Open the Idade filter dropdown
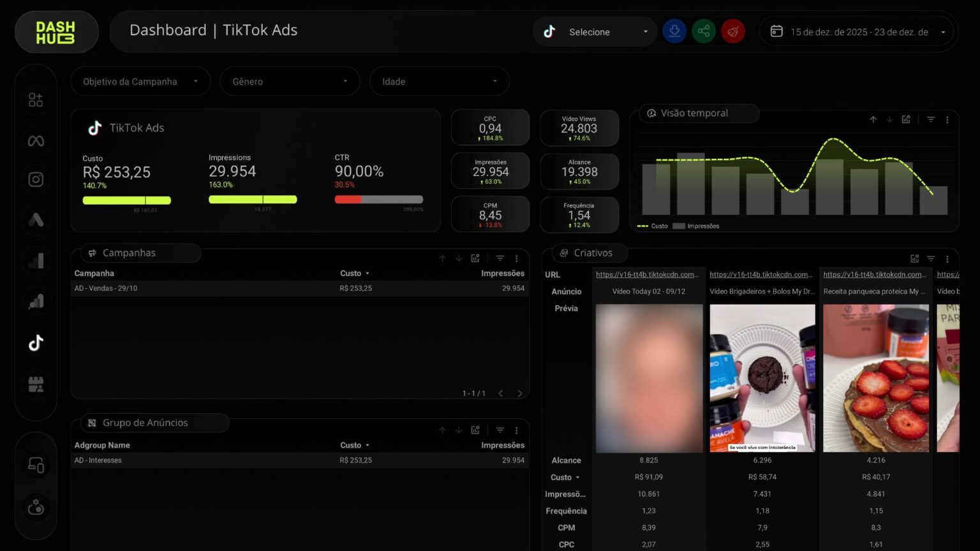This screenshot has height=551, width=980. point(439,82)
